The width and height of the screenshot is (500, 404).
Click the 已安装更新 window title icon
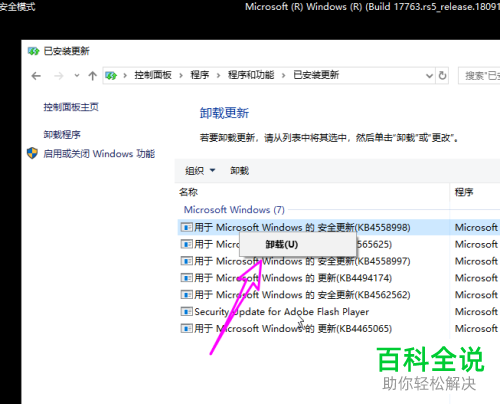[x=33, y=51]
